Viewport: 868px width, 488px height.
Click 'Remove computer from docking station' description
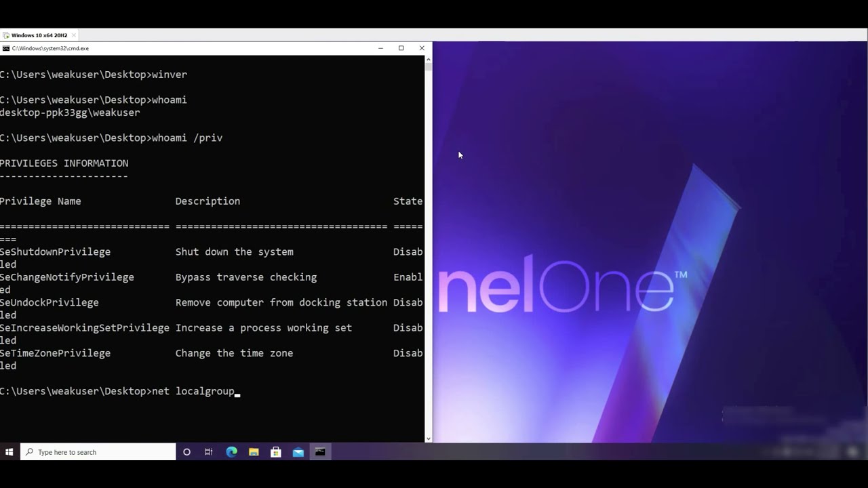click(x=281, y=302)
